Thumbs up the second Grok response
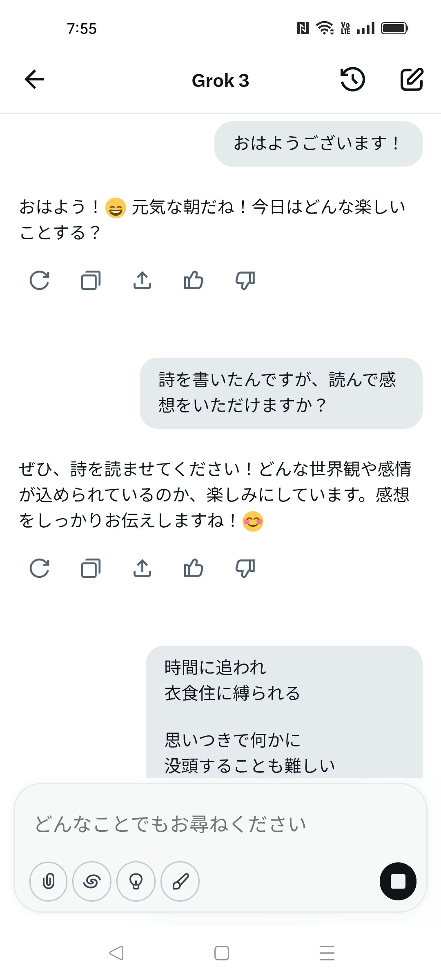The image size is (441, 980). point(193,568)
